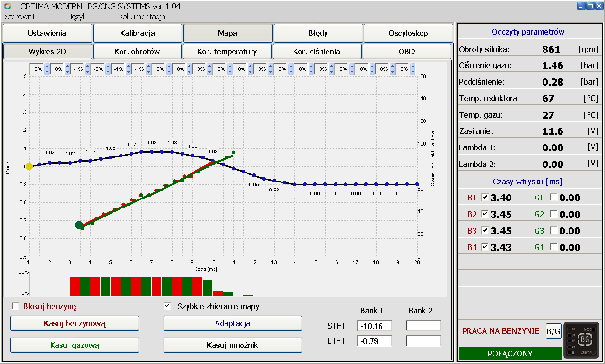Click the Kasuj gazową button
Image resolution: width=605 pixels, height=364 pixels.
(75, 345)
